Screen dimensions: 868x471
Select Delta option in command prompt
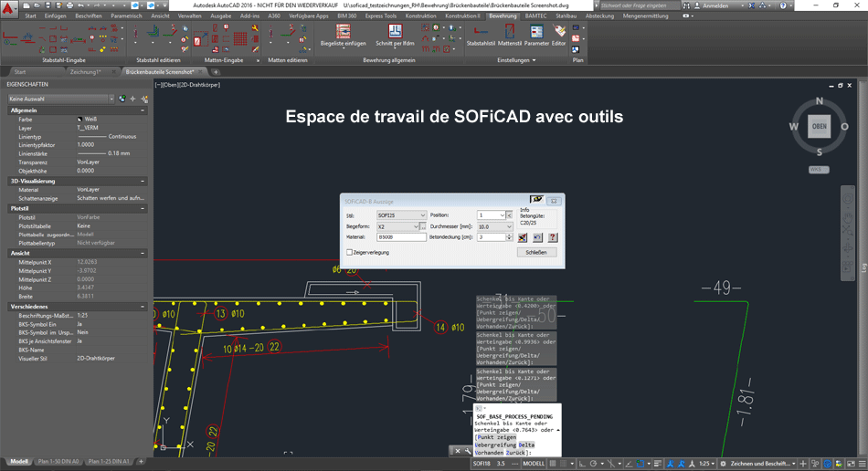[526, 445]
